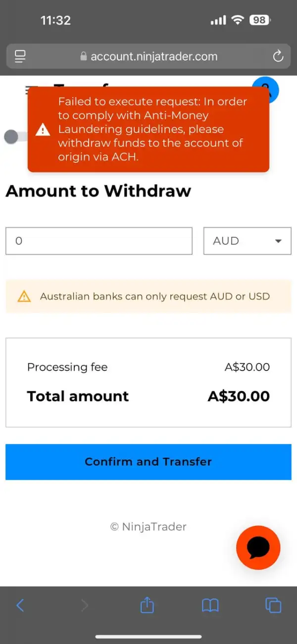Tap the Total amount A$30.00 value
This screenshot has width=297, height=644.
pyautogui.click(x=239, y=396)
